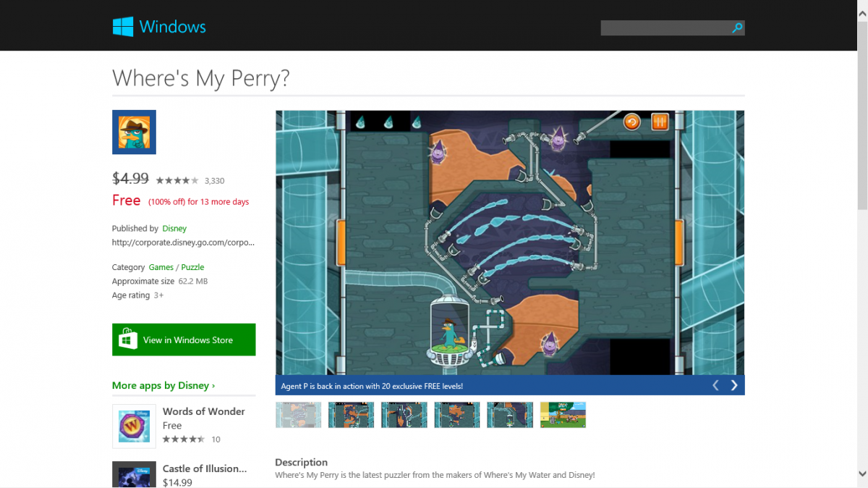Open the Castle of Illusion title link

point(205,468)
